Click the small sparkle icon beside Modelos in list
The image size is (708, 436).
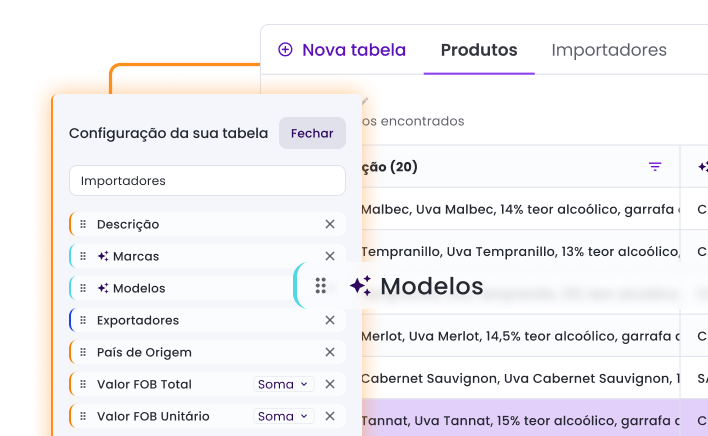point(103,288)
